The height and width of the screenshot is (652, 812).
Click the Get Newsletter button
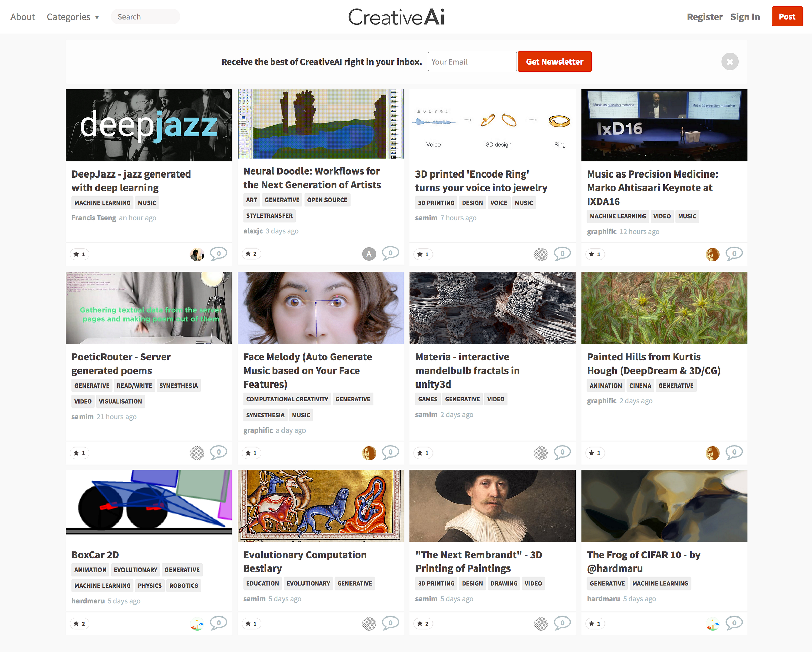[x=555, y=62]
